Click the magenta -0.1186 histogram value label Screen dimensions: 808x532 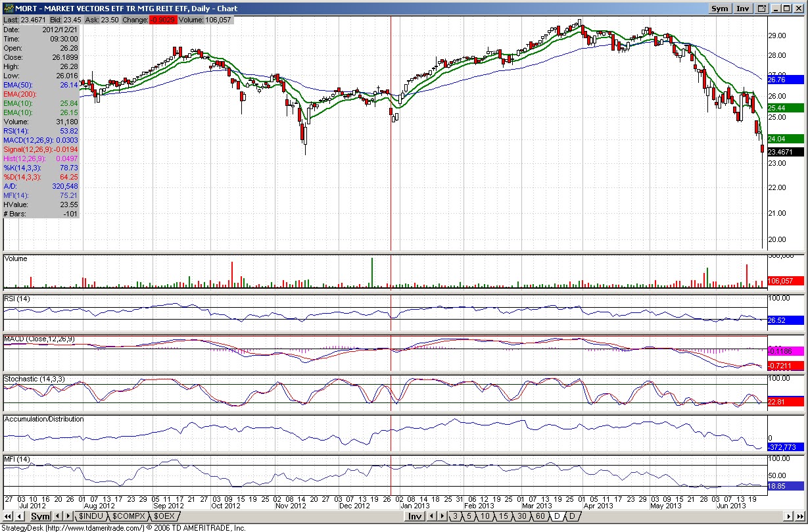[785, 352]
